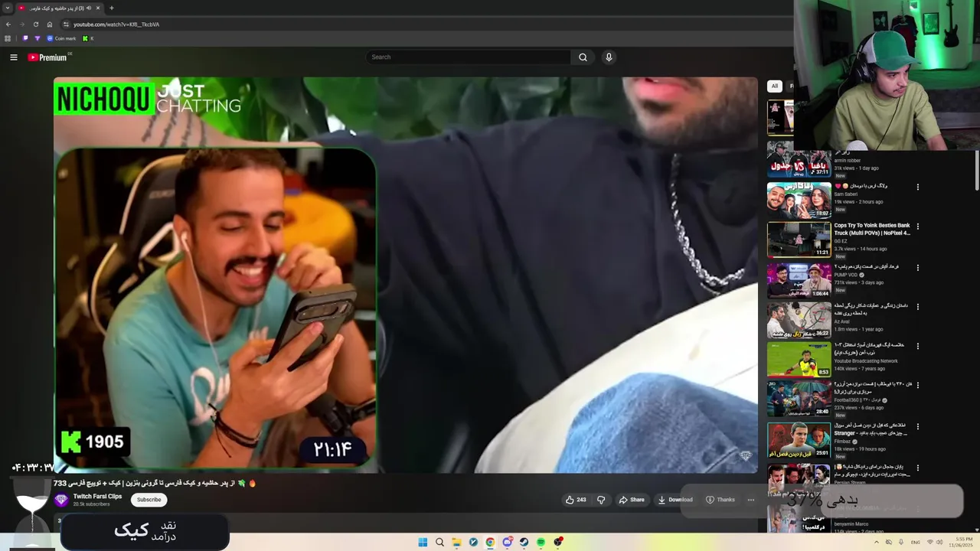Close the current YouTube tab
The width and height of the screenshot is (980, 551).
pyautogui.click(x=98, y=8)
